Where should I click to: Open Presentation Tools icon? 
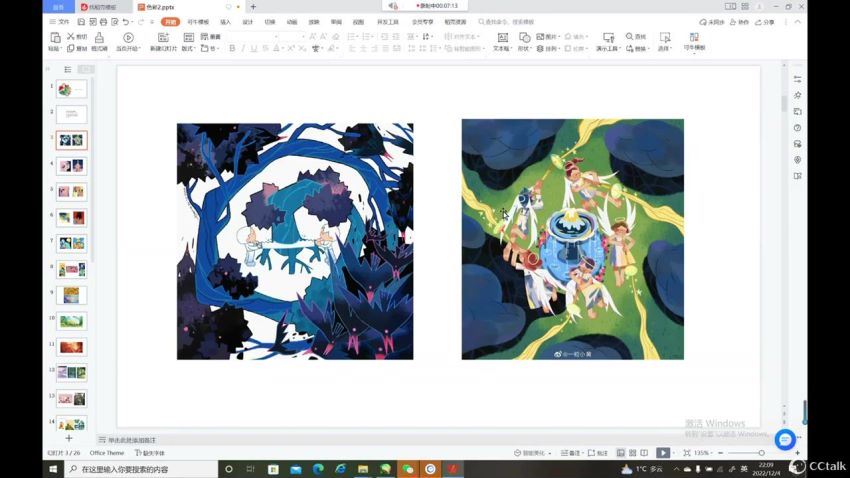[608, 37]
